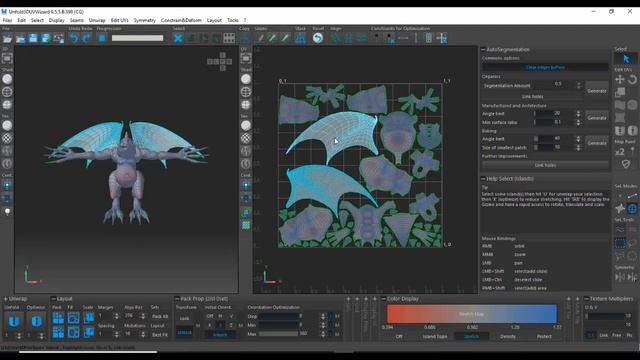Click the first Pack icon in Layout

click(58, 318)
